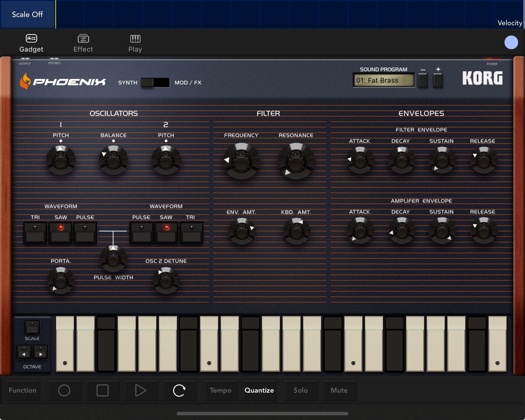Stop playback with the square button
This screenshot has width=525, height=420.
[103, 390]
